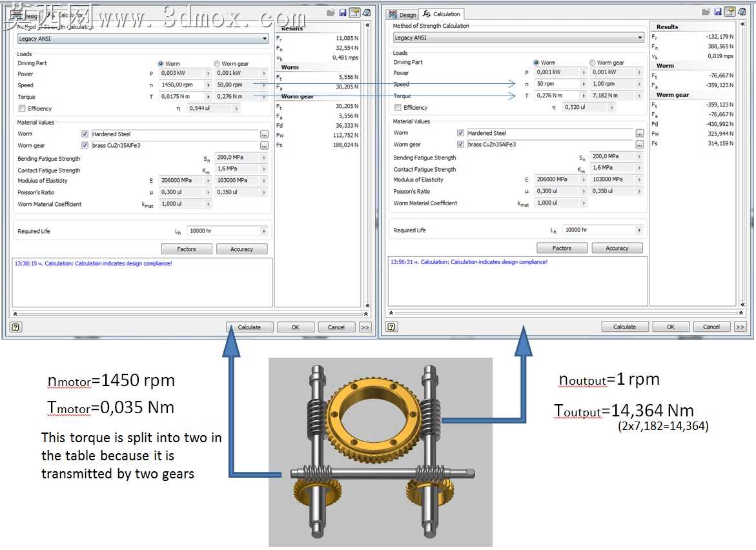Click worm gear assembly 3D image
Viewport: 756px width, 550px height.
click(380, 452)
